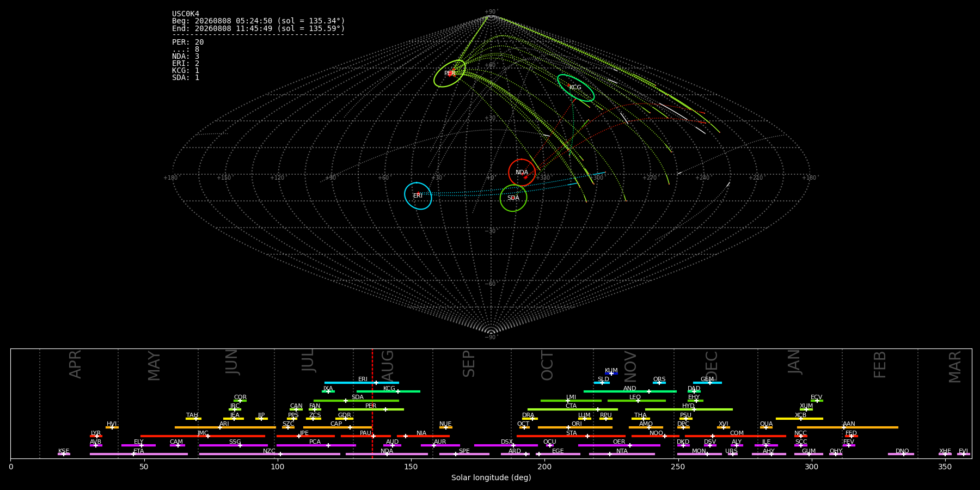Select the LEO shower bar
The image size is (980, 490).
(x=636, y=401)
